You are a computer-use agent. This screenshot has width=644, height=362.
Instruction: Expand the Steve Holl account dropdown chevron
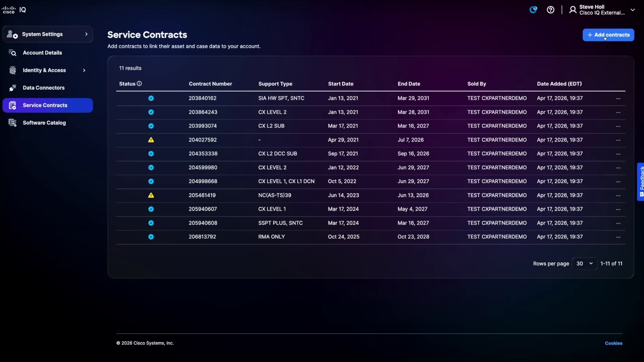(633, 10)
